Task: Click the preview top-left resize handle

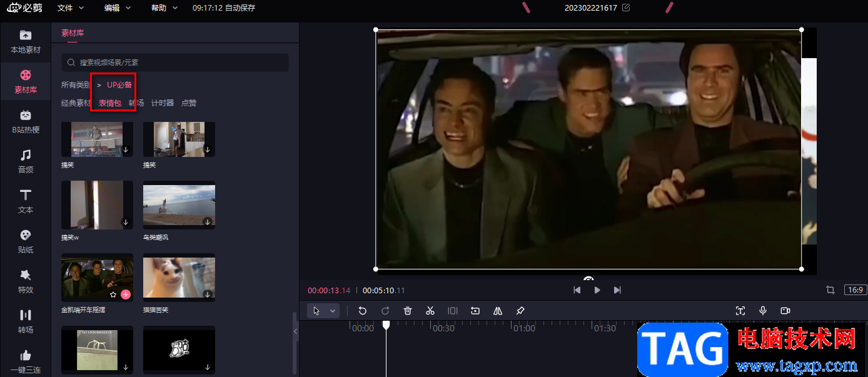Action: 376,29
